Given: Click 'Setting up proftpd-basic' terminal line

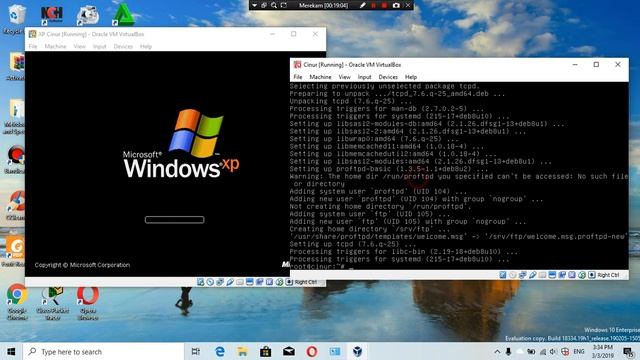Looking at the screenshot, I should (389, 169).
